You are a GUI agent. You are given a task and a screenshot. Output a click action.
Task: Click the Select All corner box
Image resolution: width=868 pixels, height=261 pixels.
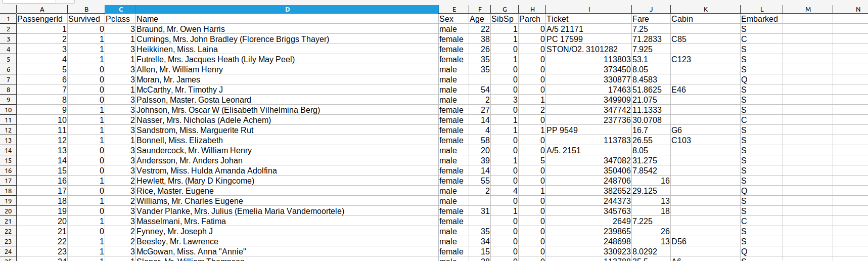pyautogui.click(x=8, y=9)
